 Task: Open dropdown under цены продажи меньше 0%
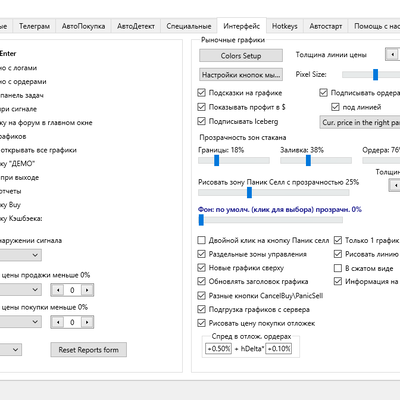point(20,290)
